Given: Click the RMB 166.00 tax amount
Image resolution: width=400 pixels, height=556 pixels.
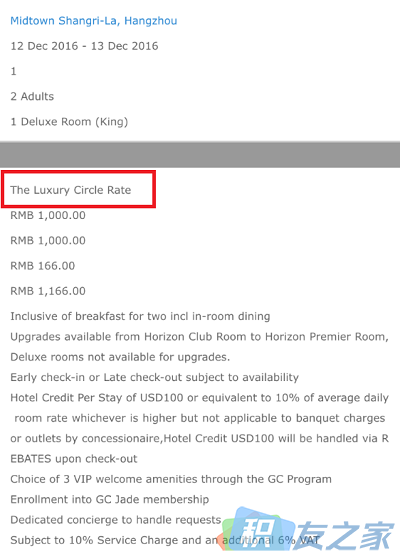Looking at the screenshot, I should [43, 266].
